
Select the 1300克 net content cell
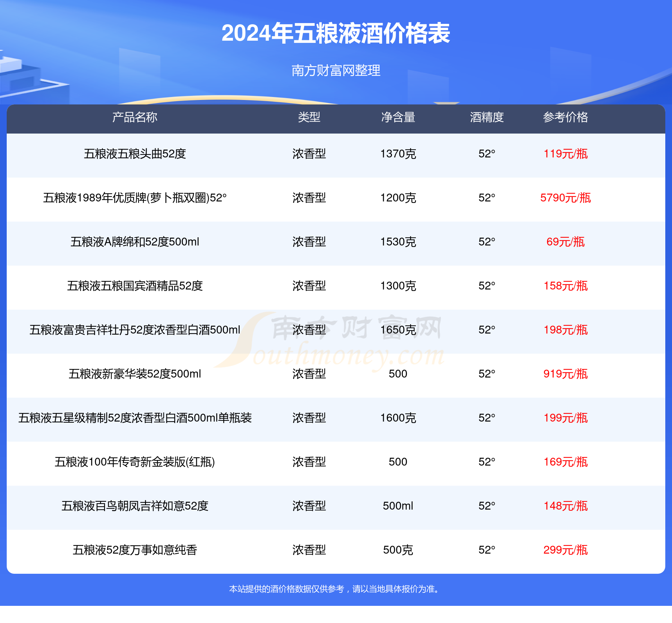point(398,286)
